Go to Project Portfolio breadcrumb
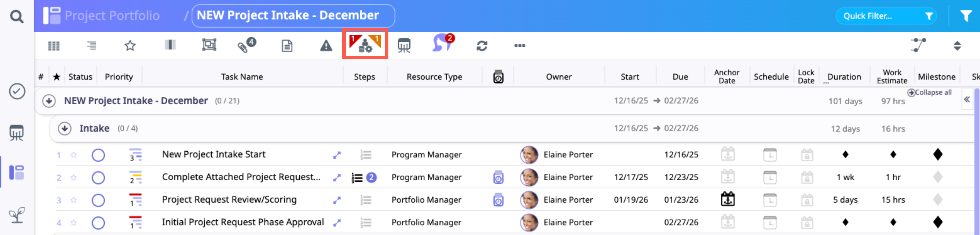 pyautogui.click(x=112, y=16)
